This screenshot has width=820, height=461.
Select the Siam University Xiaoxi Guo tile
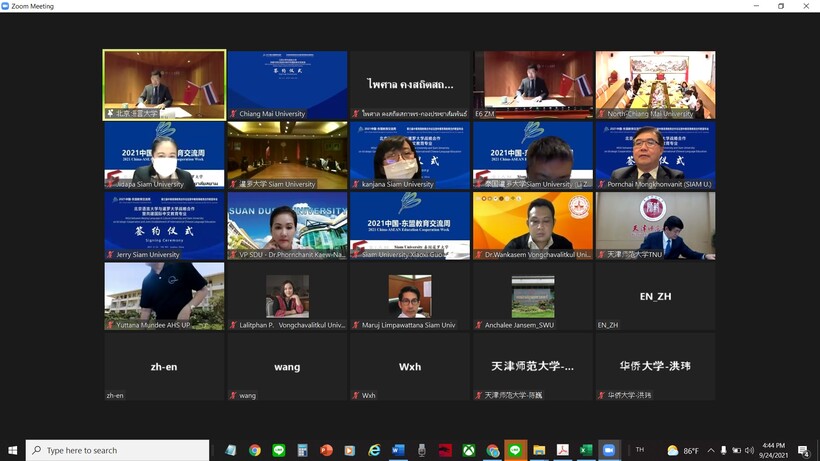click(410, 226)
